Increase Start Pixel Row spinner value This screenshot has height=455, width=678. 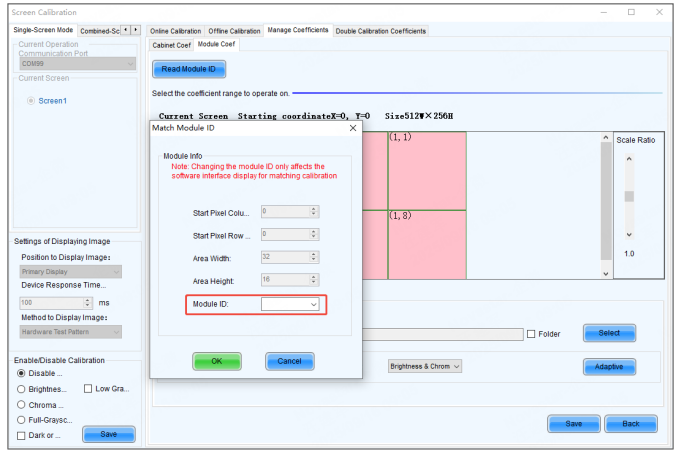[x=314, y=232]
